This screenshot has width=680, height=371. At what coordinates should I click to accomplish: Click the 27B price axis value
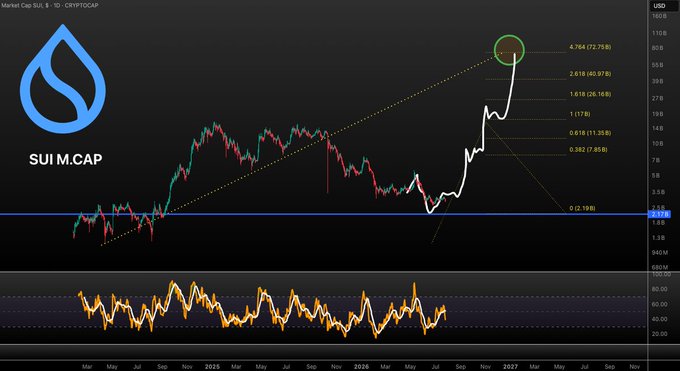tap(658, 98)
